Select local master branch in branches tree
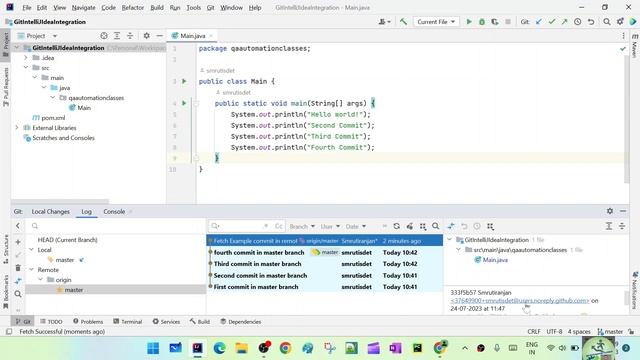The height and width of the screenshot is (360, 640). coord(64,260)
